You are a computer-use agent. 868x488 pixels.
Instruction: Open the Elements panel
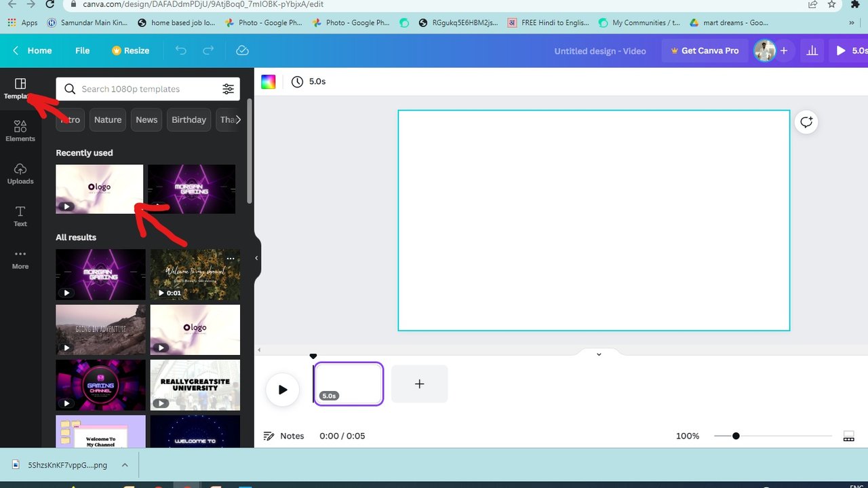[20, 131]
